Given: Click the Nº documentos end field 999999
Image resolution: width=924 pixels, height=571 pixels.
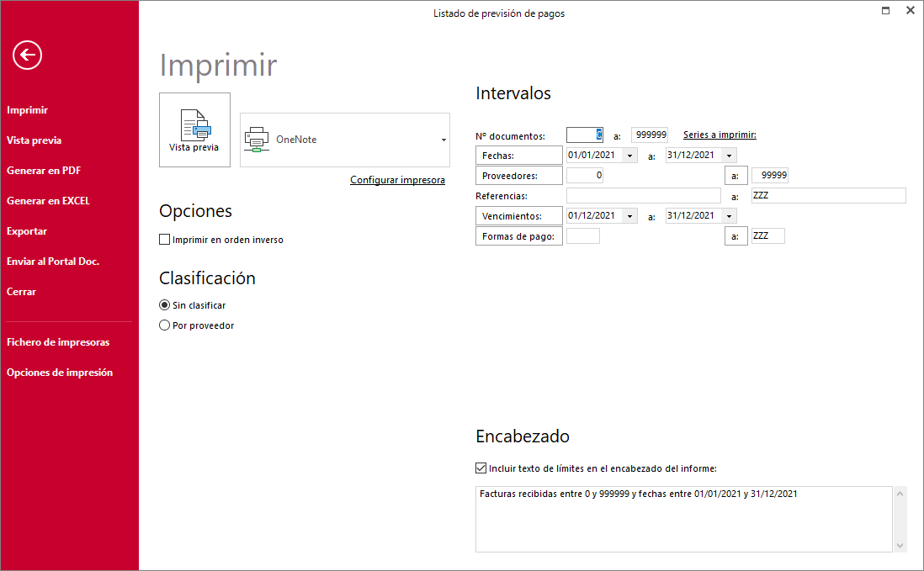Looking at the screenshot, I should point(650,135).
